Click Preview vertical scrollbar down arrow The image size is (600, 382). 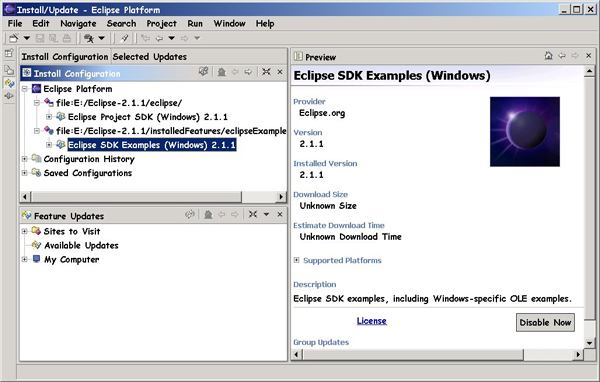(590, 343)
